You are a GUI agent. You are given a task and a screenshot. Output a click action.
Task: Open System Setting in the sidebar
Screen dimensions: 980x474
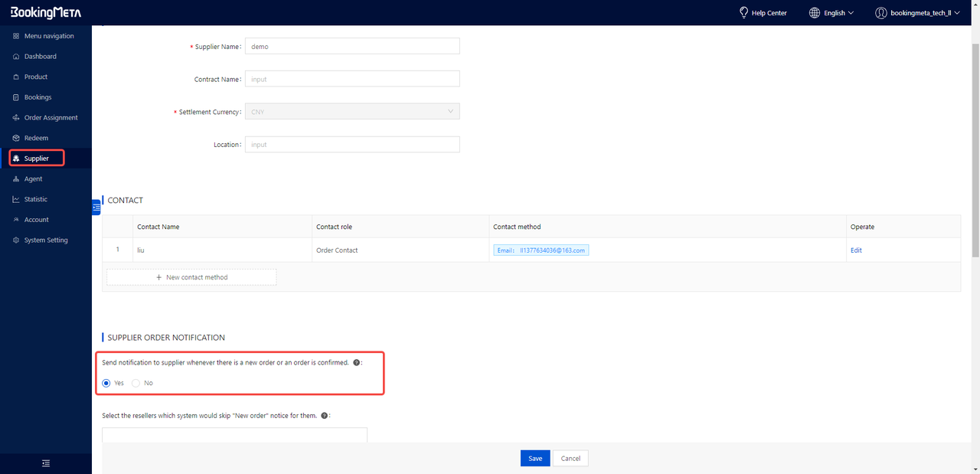(46, 240)
